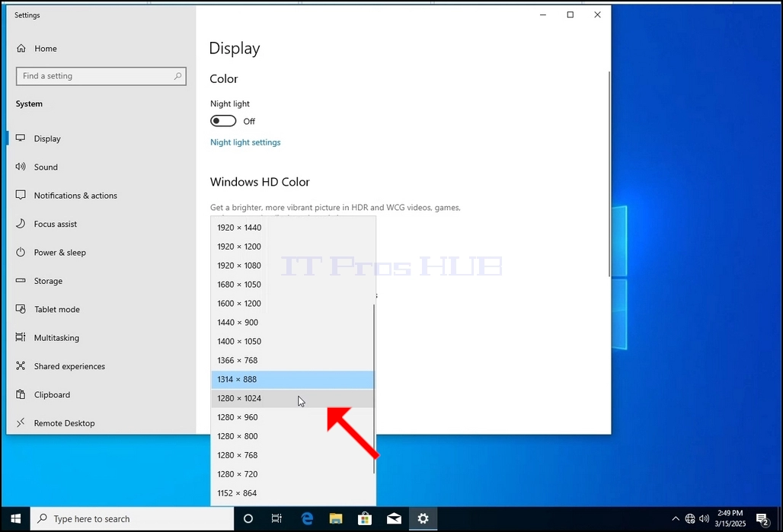Image resolution: width=783 pixels, height=532 pixels.
Task: Choose 1920 × 1080 resolution
Action: [x=293, y=266]
